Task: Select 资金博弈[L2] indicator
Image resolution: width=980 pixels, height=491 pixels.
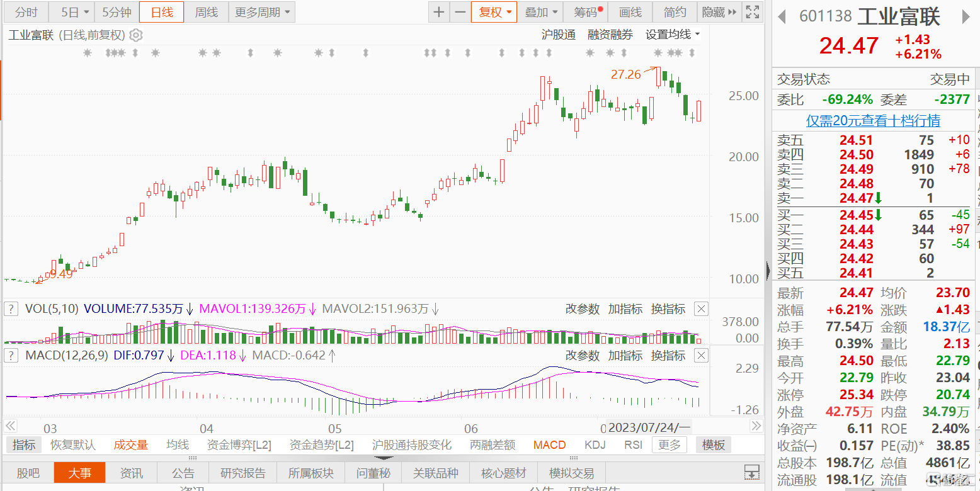Action: (x=239, y=445)
